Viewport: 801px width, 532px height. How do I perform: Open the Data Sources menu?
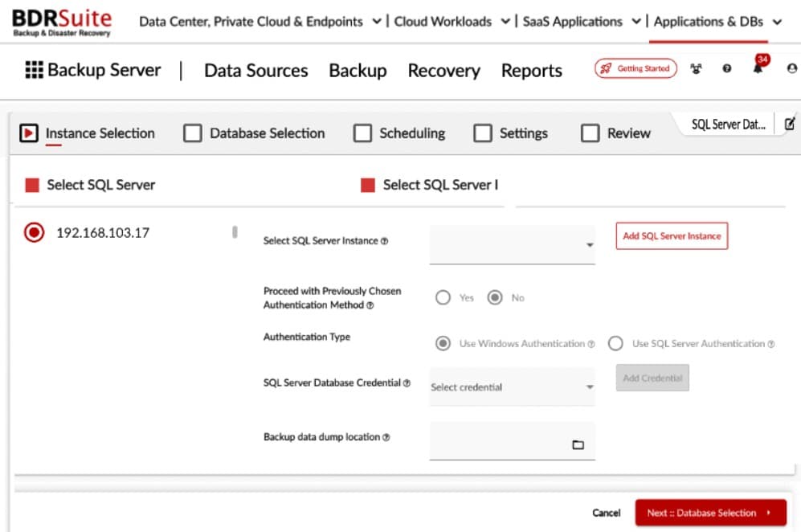(255, 71)
